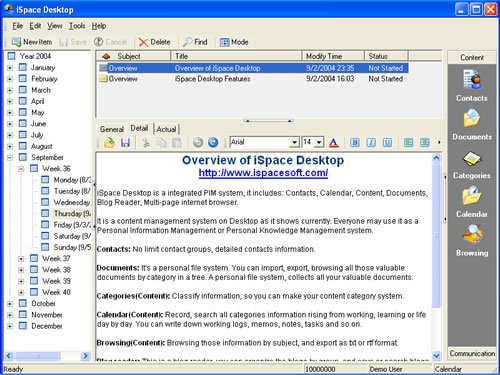Open the Calendar module icon

[x=472, y=202]
